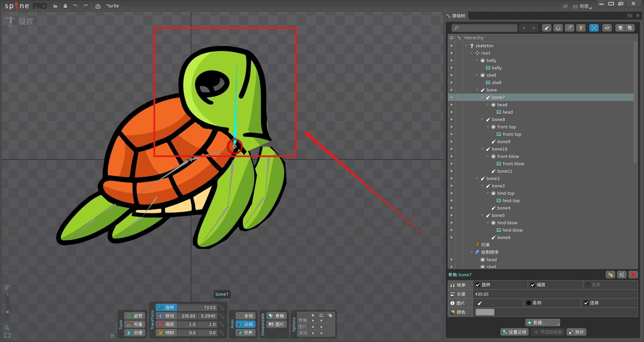This screenshot has height=342, width=644.
Task: Activate the 旋转 rotate transform tool
Action: [166, 307]
